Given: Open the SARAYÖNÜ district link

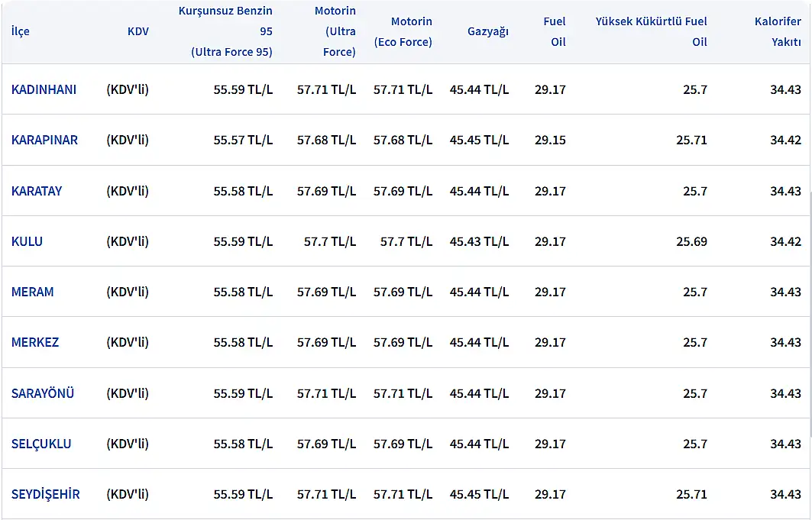Looking at the screenshot, I should (x=43, y=393).
